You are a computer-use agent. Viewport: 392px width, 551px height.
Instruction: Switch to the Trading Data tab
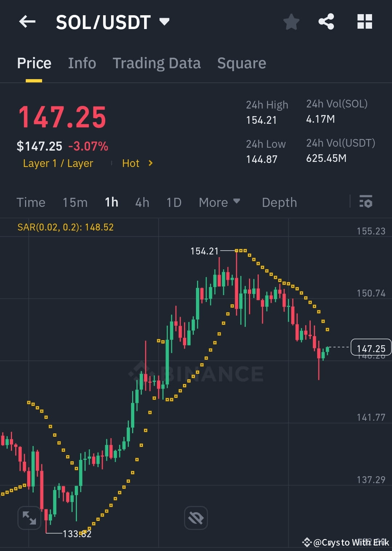click(157, 62)
